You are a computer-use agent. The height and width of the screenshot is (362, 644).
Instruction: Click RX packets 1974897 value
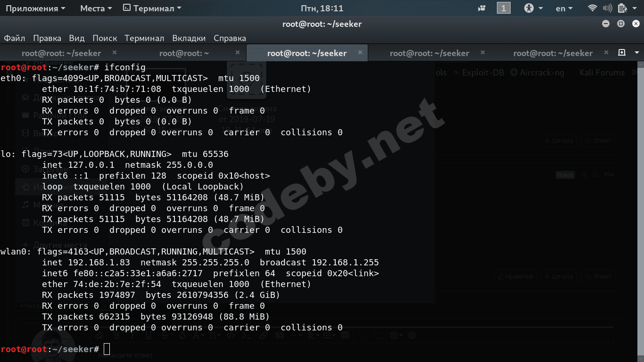pyautogui.click(x=117, y=295)
